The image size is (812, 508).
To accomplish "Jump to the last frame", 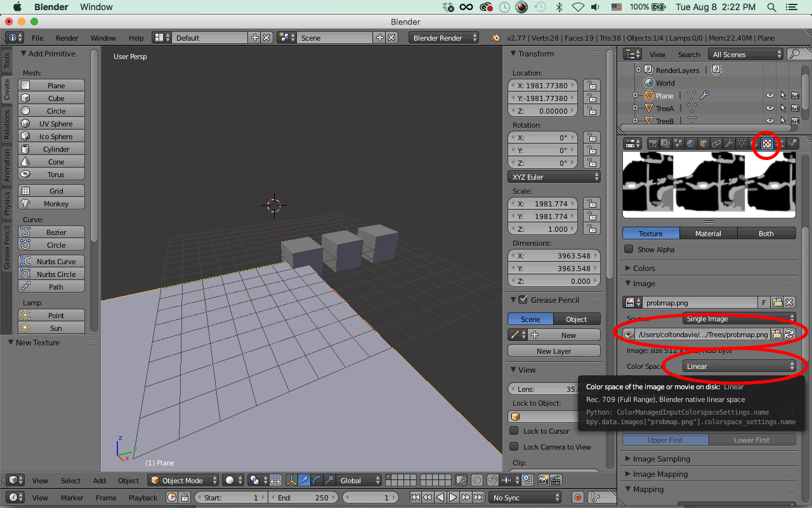I will pyautogui.click(x=478, y=498).
